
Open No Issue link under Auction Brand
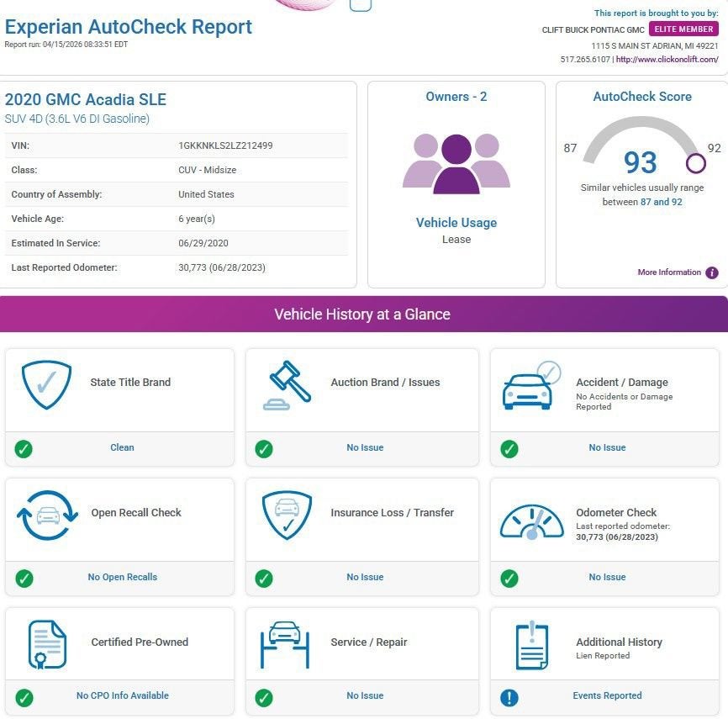(365, 447)
